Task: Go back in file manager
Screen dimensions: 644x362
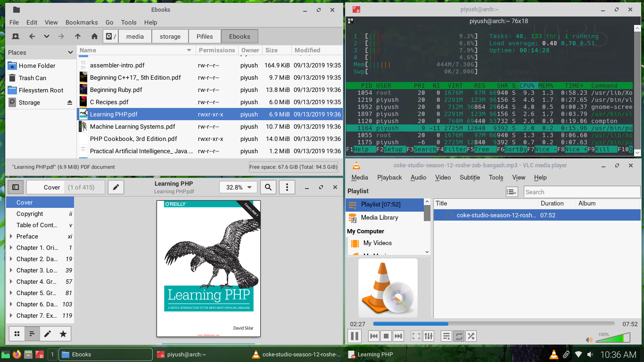Action: (x=32, y=36)
